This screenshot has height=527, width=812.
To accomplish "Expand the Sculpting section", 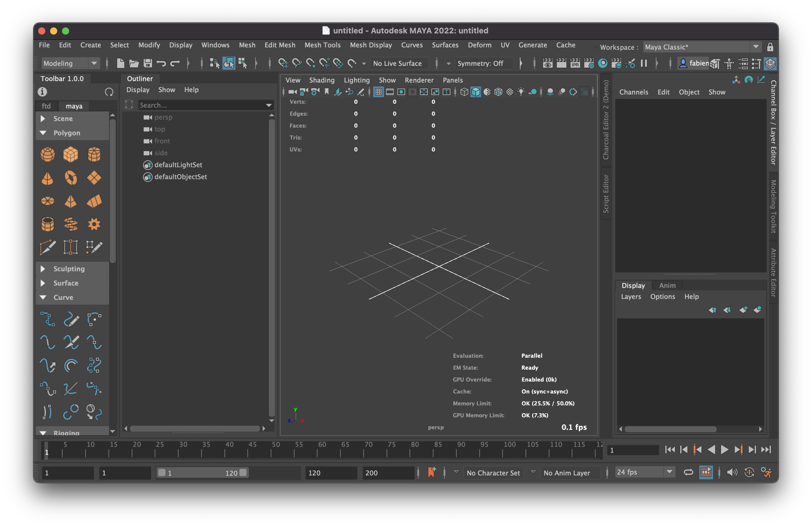I will click(72, 269).
